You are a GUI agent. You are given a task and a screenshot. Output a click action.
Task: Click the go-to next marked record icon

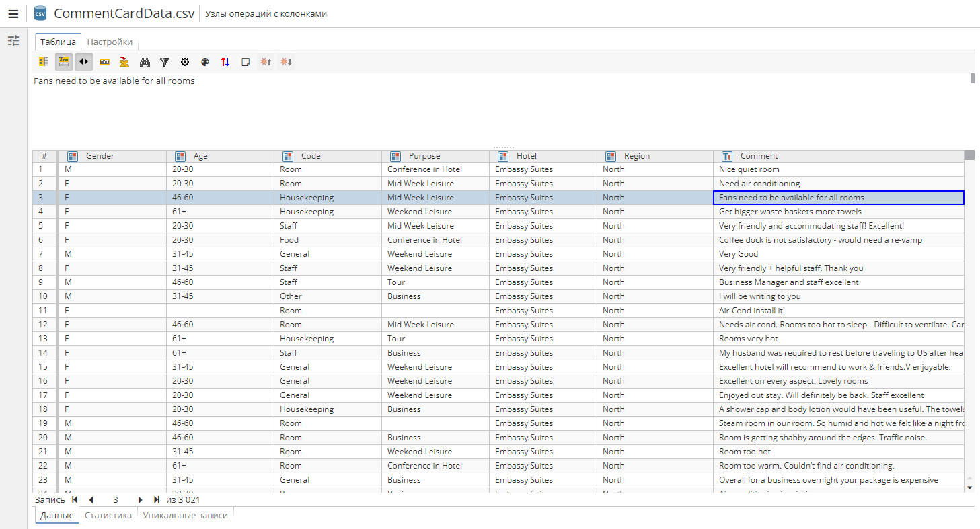(286, 62)
